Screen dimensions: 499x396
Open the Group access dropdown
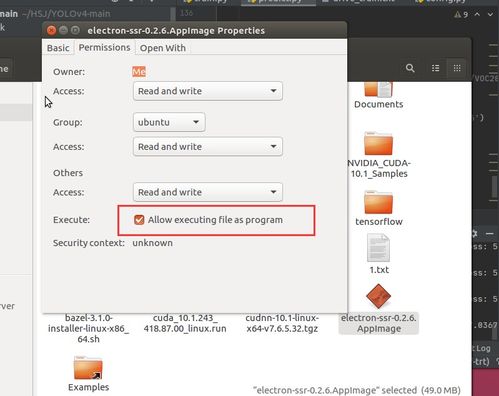click(x=208, y=147)
